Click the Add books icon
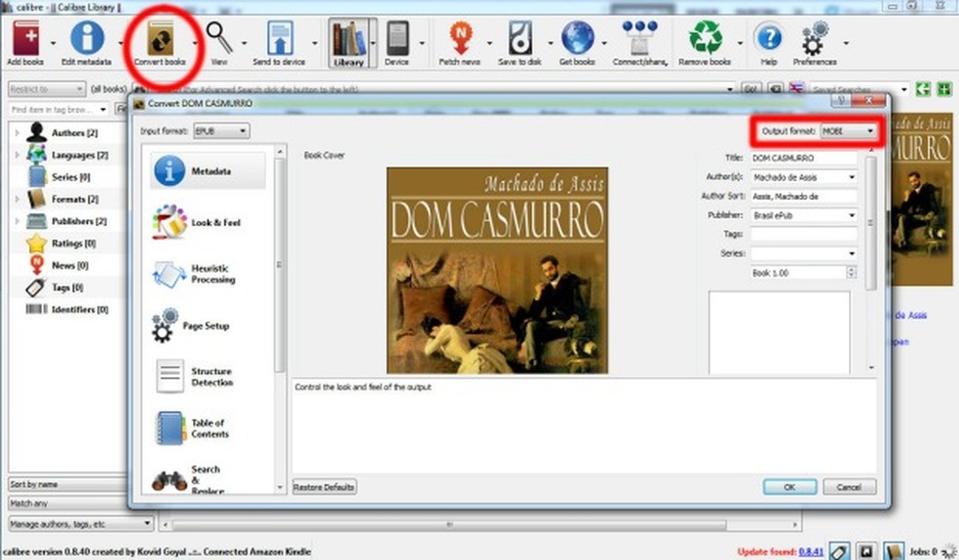The width and height of the screenshot is (959, 560). pos(25,39)
